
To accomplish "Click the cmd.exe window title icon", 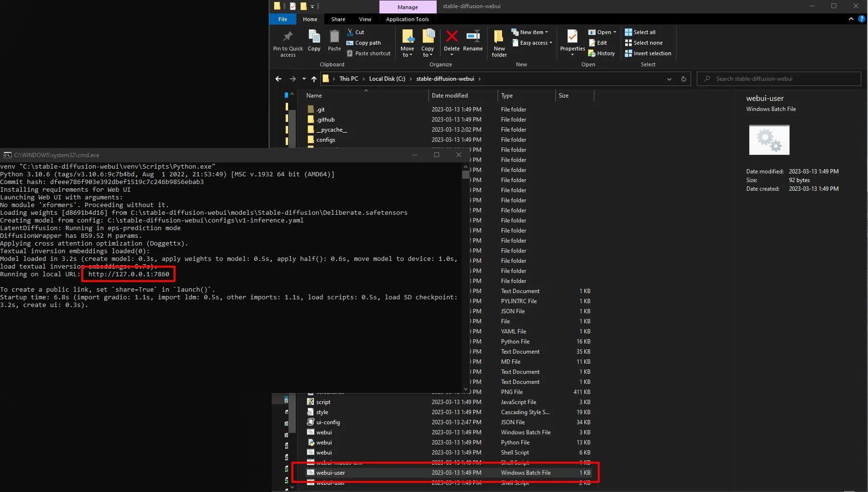I will [7, 155].
